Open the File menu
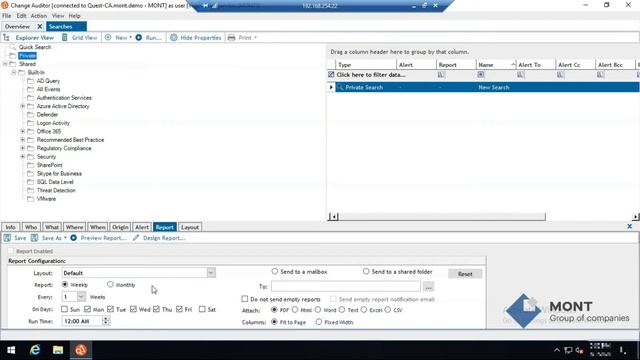 (x=7, y=16)
